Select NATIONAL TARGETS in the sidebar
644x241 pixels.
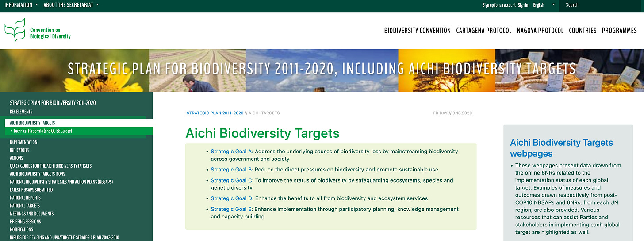point(25,206)
